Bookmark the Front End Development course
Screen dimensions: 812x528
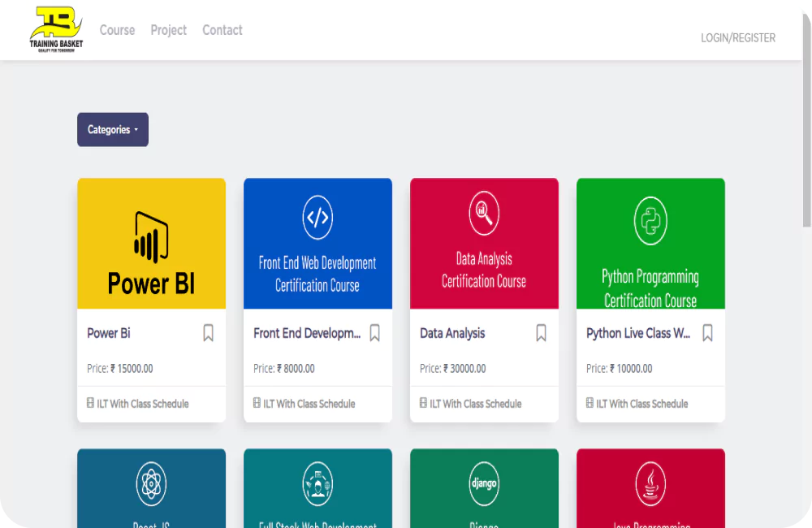point(375,333)
